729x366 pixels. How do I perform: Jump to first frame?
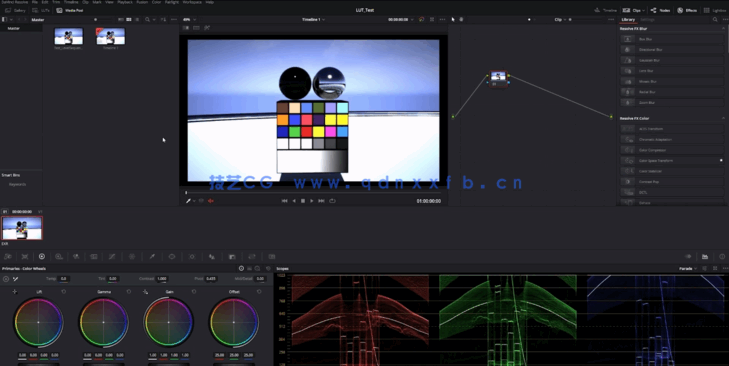285,201
